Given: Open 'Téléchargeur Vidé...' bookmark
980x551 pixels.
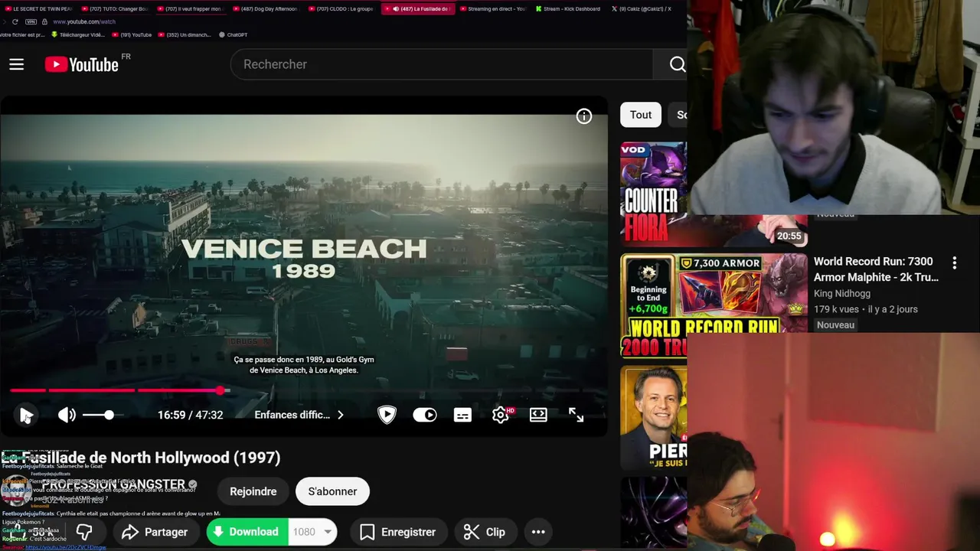Looking at the screenshot, I should (77, 34).
